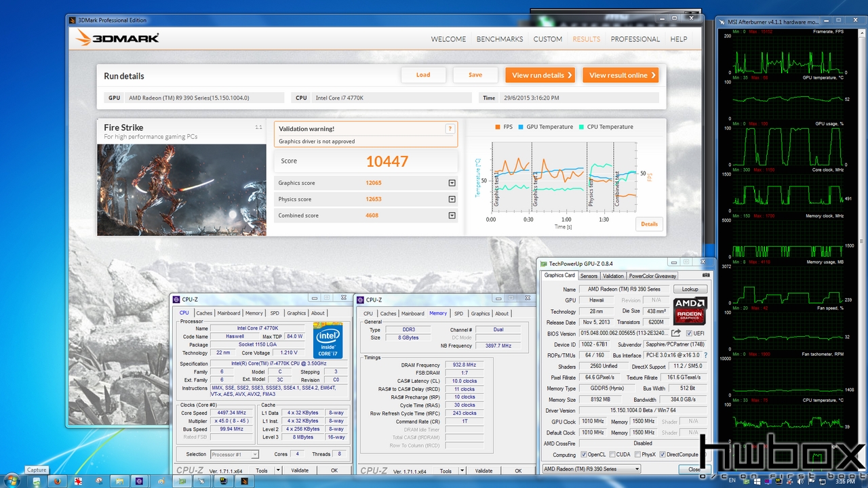868x488 pixels.
Task: Open the PowerColor Giveaway tab in GPU-Z
Action: (652, 276)
